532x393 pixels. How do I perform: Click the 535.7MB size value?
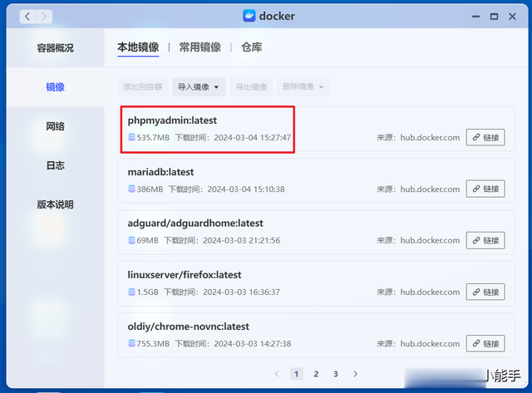[153, 137]
